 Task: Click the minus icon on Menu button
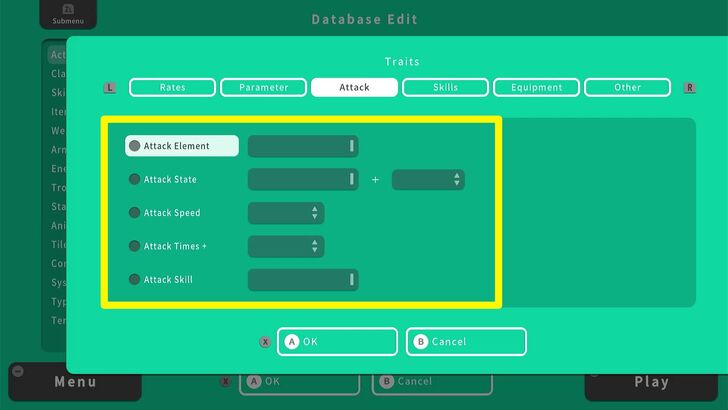[x=18, y=371]
